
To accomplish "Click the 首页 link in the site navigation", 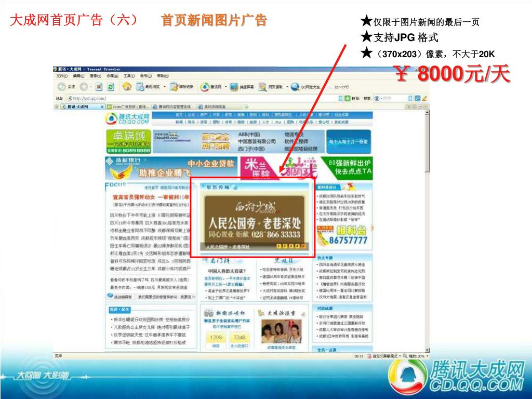I will (179, 115).
